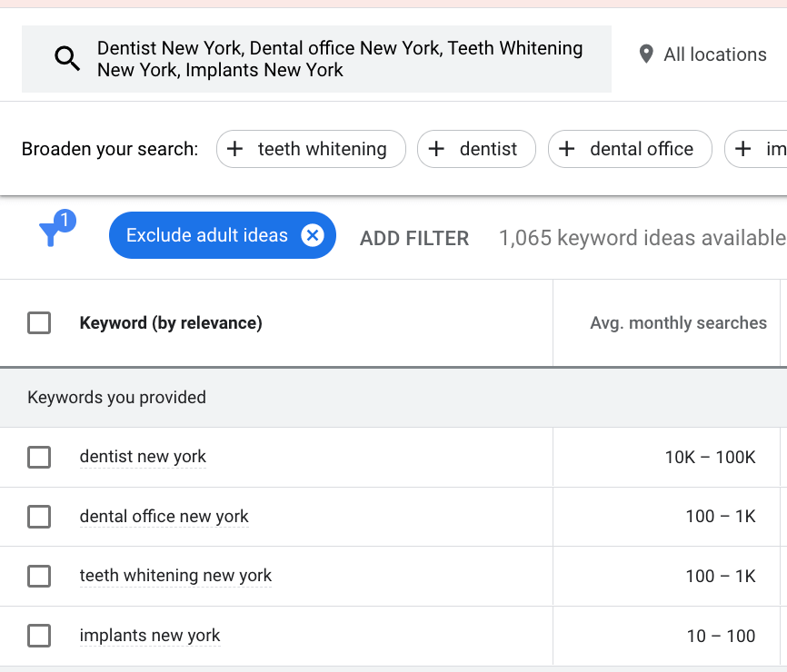787x672 pixels.
Task: Tick teeth whitening new york checkbox
Action: 39,576
